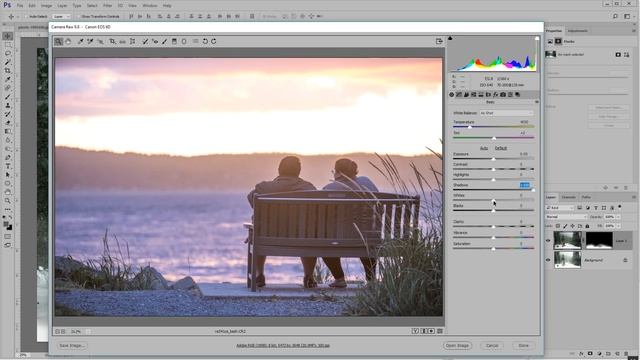The height and width of the screenshot is (360, 640).
Task: Rotate image counterclockwise in Camera Raw
Action: 205,41
